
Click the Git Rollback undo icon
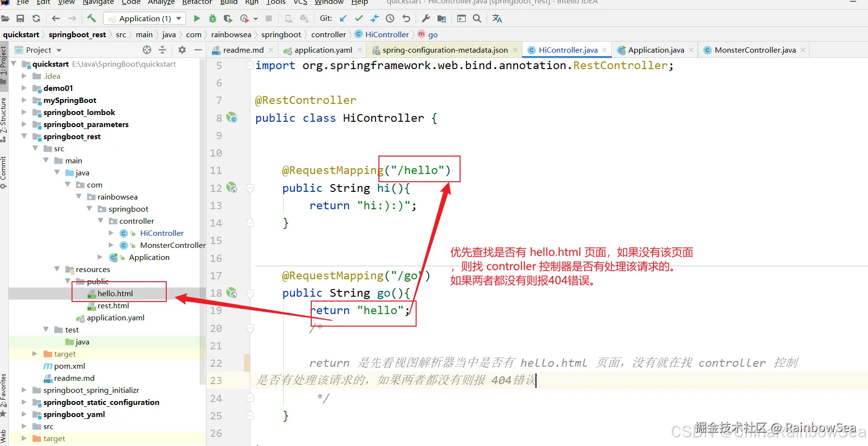tap(406, 18)
